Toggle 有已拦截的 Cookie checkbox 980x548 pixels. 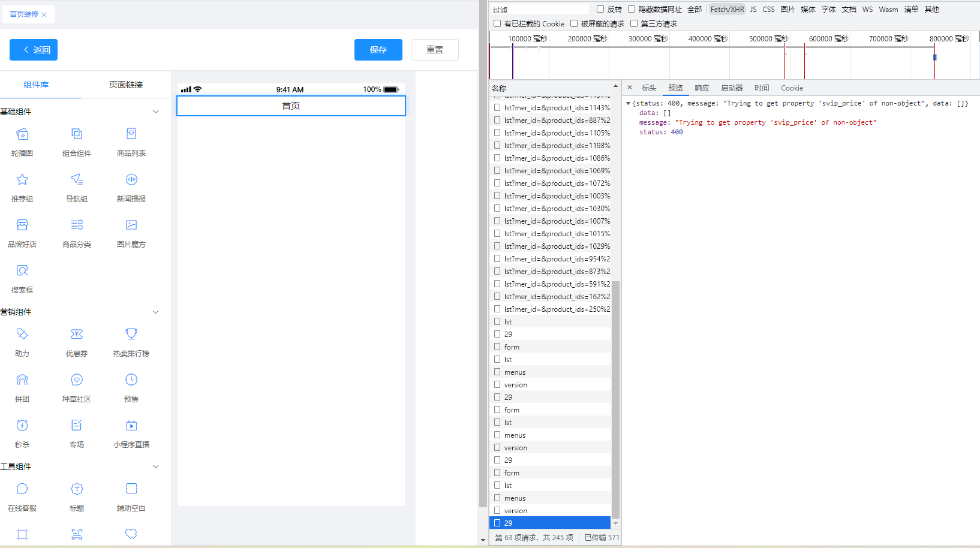(x=497, y=23)
